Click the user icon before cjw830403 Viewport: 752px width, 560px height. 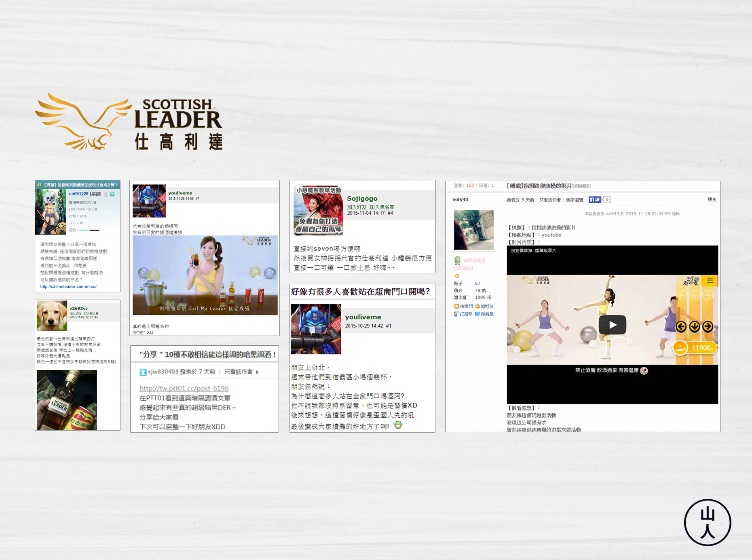point(143,372)
